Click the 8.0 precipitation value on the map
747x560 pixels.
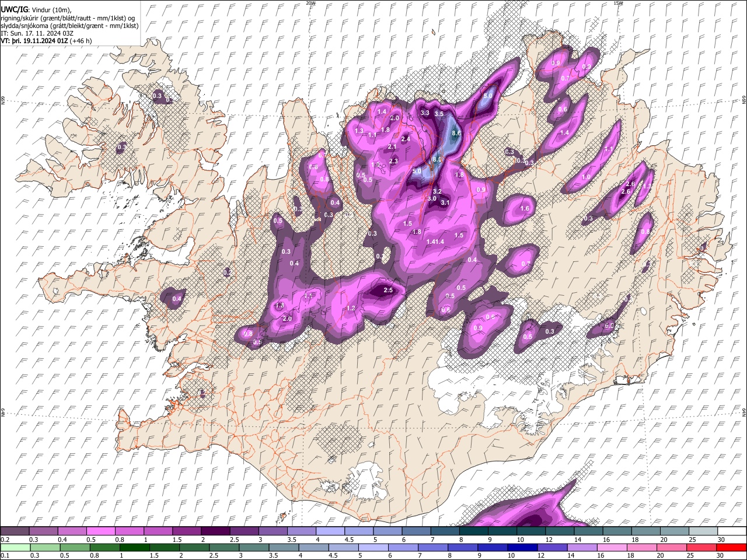coord(437,159)
